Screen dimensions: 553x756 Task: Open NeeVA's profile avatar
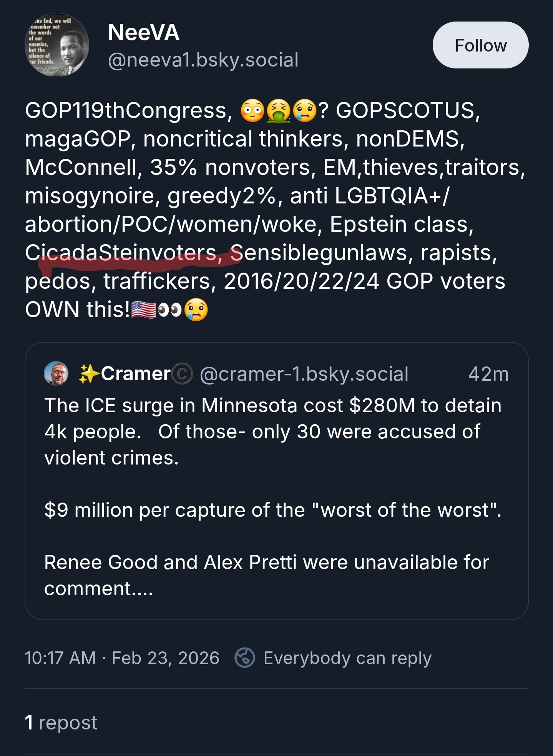[57, 45]
